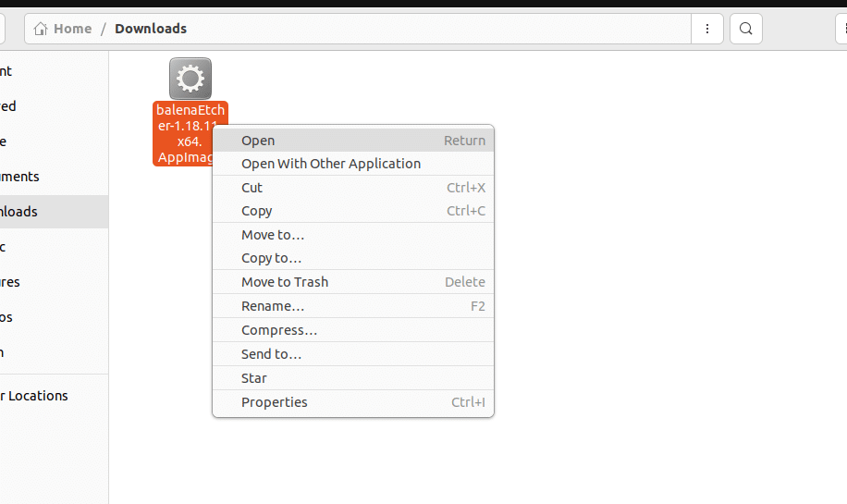Select the balenaEtcher AppImage gear icon
Screen dimensions: 847x504
tap(190, 79)
